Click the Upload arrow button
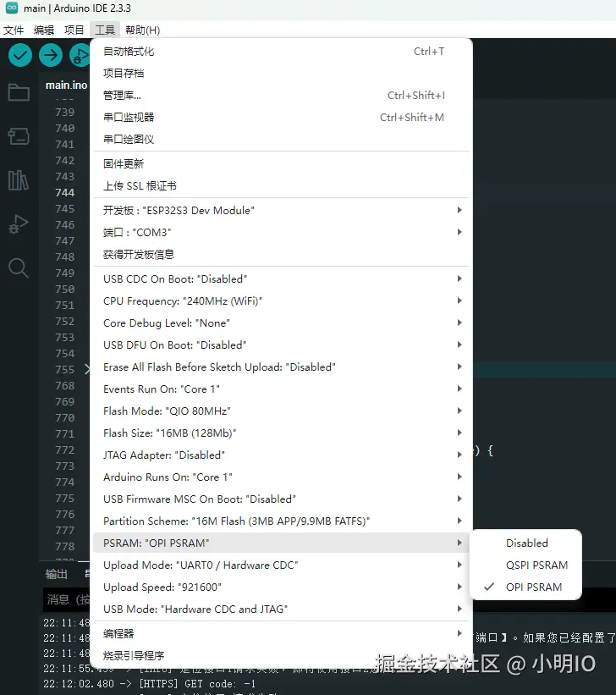Image resolution: width=616 pixels, height=695 pixels. pos(51,55)
